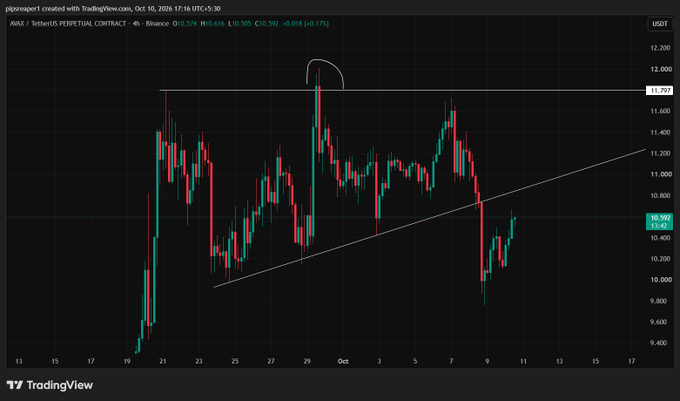Click the open value O10.574
Screen dimensions: 680x401
point(185,23)
